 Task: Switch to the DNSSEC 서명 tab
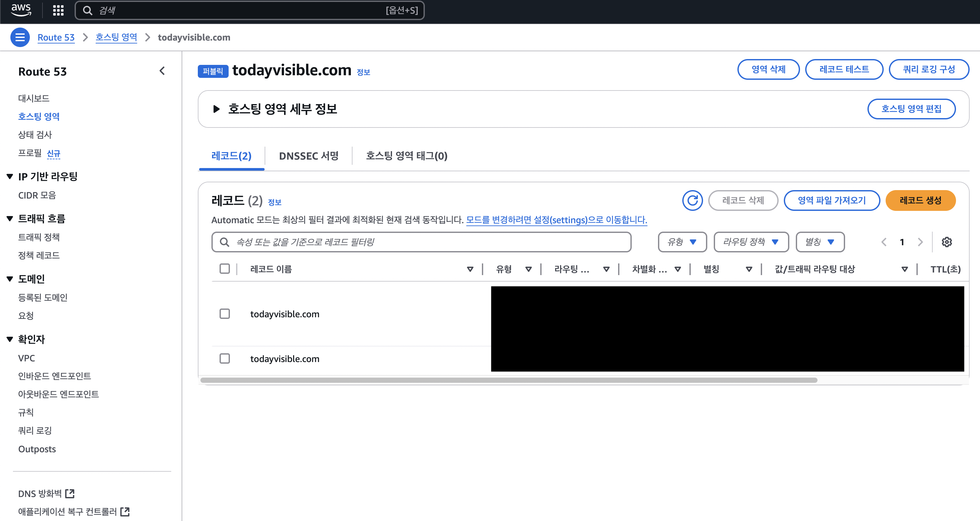[308, 156]
